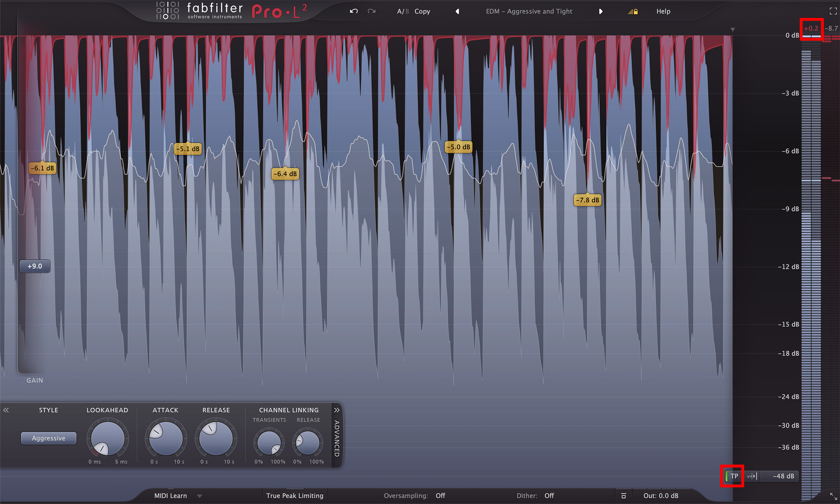Click the undo arrow icon
Viewport: 840px width, 504px height.
click(x=354, y=11)
